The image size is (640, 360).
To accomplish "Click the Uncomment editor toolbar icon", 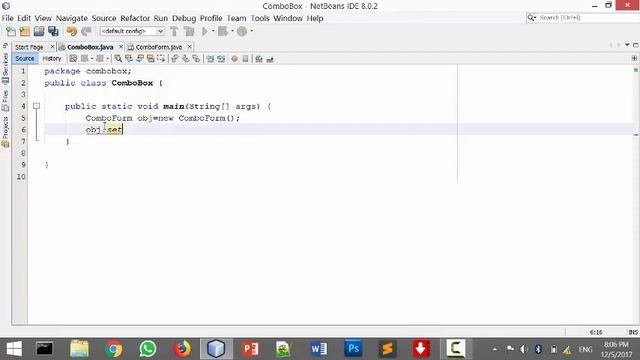I will [270, 59].
